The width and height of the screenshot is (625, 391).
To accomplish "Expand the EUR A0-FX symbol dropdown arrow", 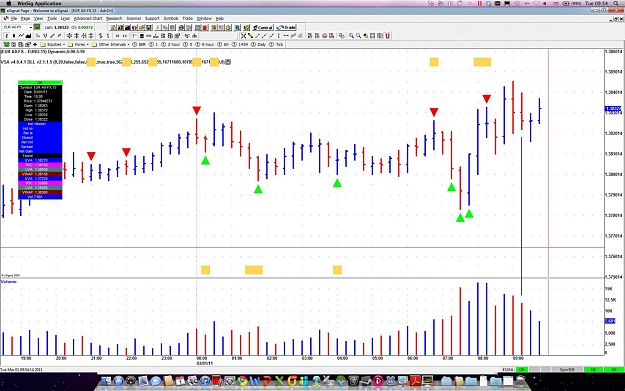I will pos(30,28).
